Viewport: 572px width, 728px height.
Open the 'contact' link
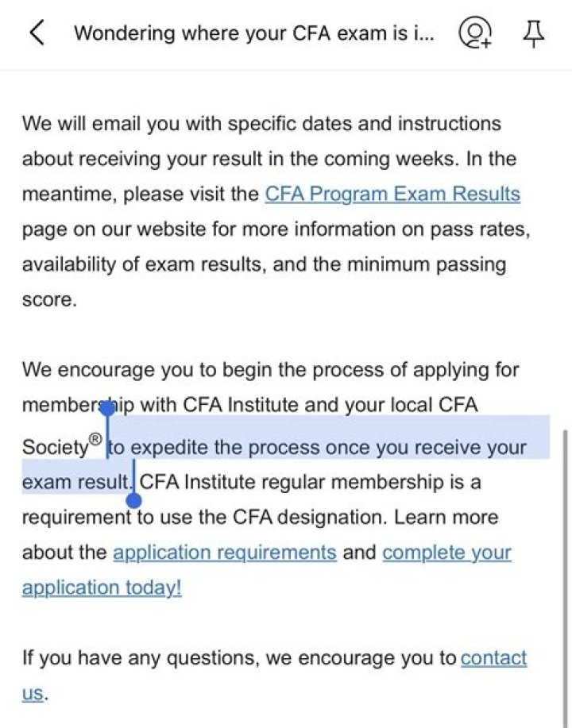(x=493, y=658)
